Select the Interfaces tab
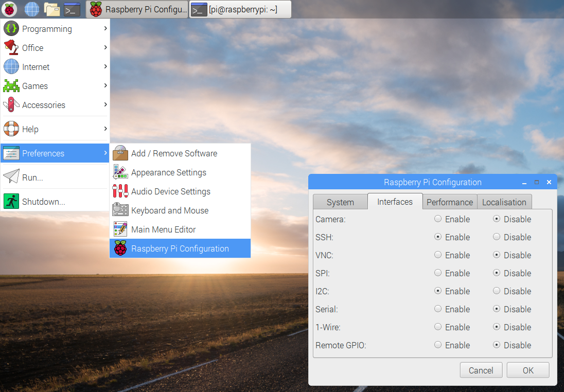 pyautogui.click(x=395, y=201)
